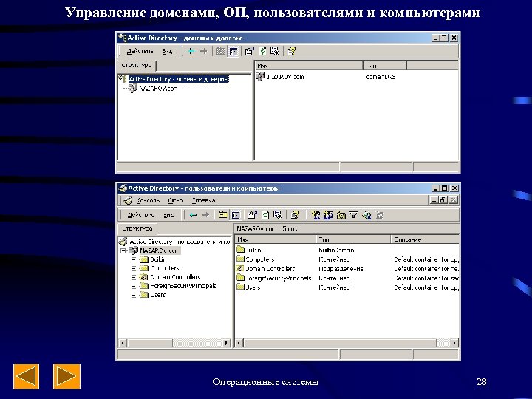Open the Консоль menu
The height and width of the screenshot is (399, 532).
coord(148,200)
